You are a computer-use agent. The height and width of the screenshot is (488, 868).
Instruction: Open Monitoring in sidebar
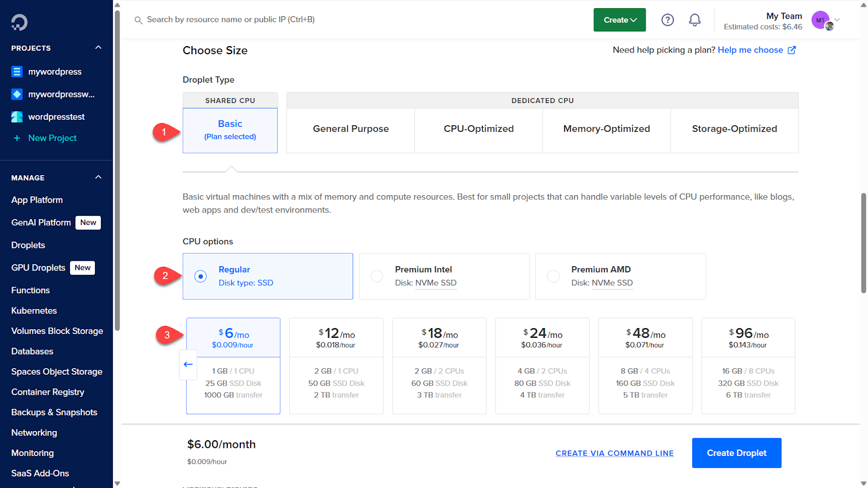[33, 453]
